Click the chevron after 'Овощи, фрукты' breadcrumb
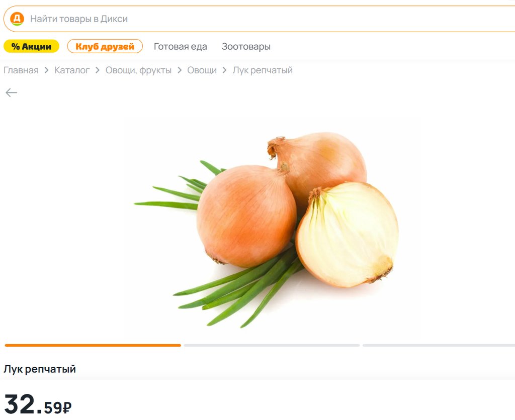 click(x=180, y=70)
